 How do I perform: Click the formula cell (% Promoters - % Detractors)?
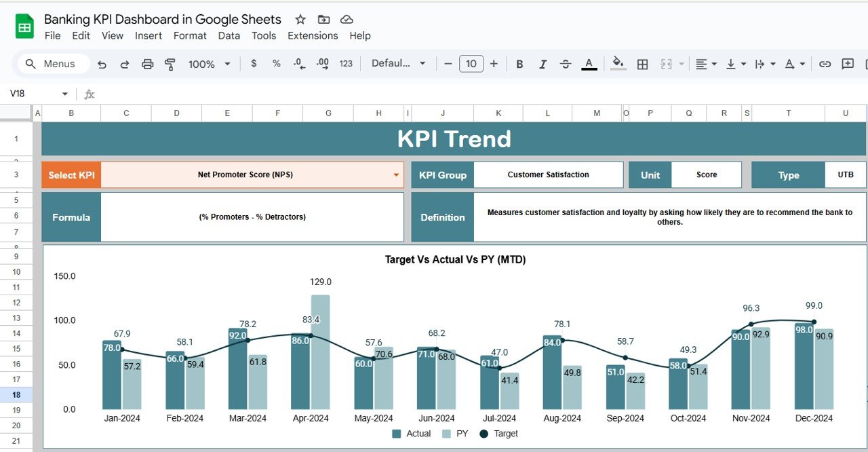[x=252, y=217]
